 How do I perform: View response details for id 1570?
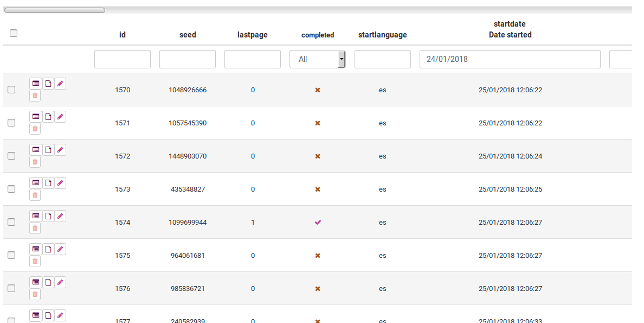pyautogui.click(x=36, y=84)
